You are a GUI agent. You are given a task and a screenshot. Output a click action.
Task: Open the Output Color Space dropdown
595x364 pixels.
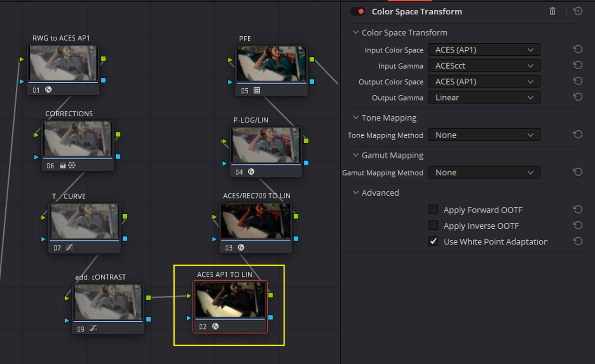pos(484,81)
